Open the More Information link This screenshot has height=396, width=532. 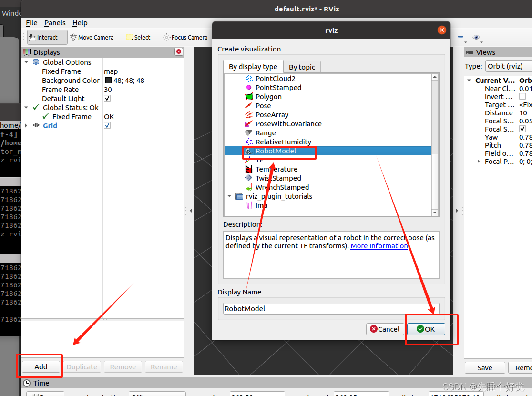tap(379, 246)
